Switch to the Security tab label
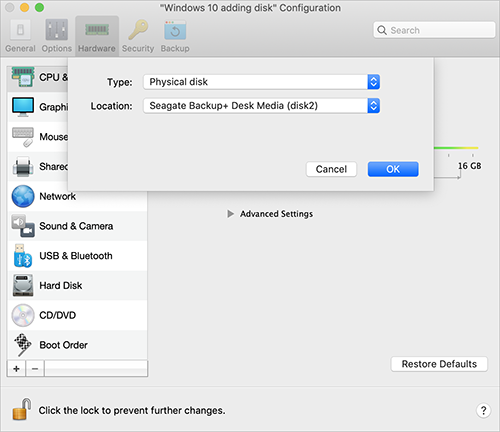 click(x=138, y=49)
